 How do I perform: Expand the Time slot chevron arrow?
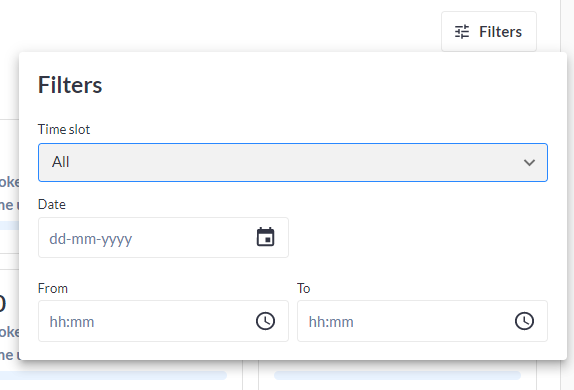tap(529, 162)
